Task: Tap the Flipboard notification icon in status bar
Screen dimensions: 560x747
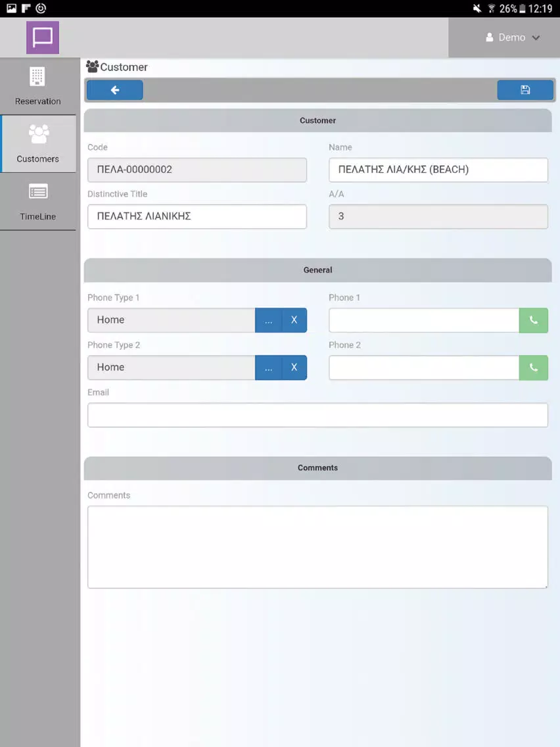Action: [x=26, y=8]
